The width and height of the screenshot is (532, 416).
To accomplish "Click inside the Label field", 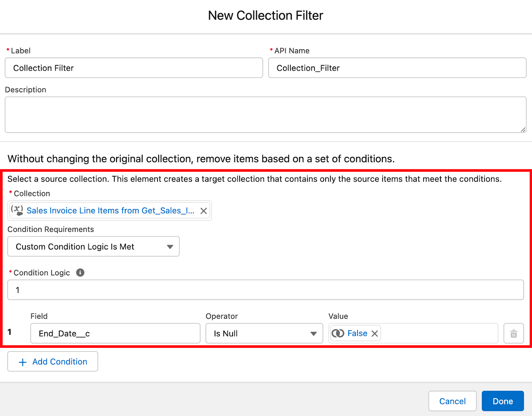I will [133, 68].
